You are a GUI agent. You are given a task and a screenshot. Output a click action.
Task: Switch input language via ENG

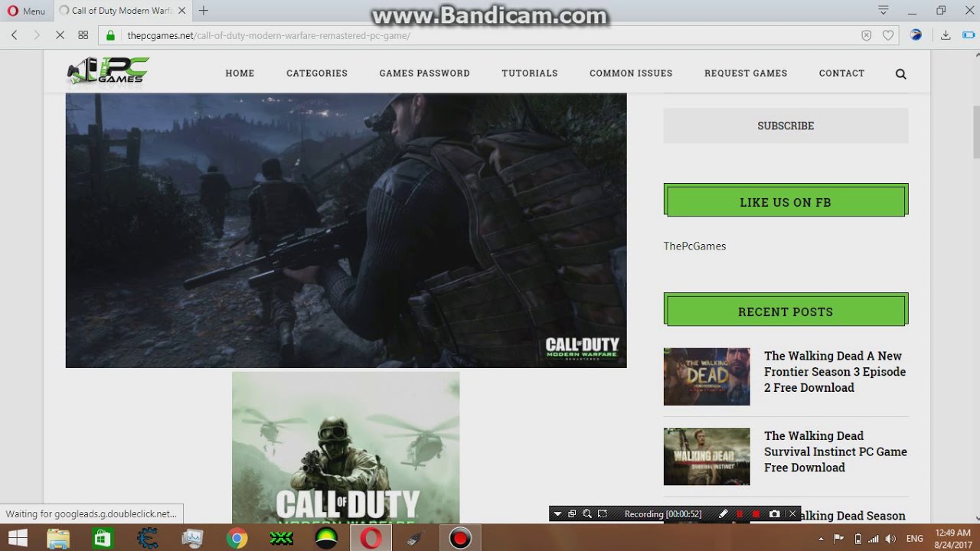pyautogui.click(x=914, y=539)
